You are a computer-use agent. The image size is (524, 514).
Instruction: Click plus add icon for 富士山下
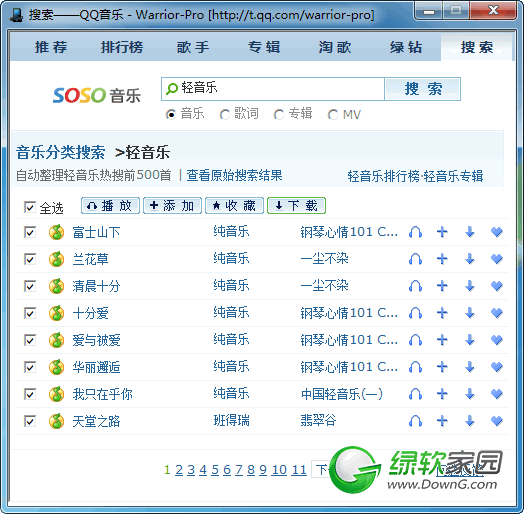pyautogui.click(x=442, y=232)
